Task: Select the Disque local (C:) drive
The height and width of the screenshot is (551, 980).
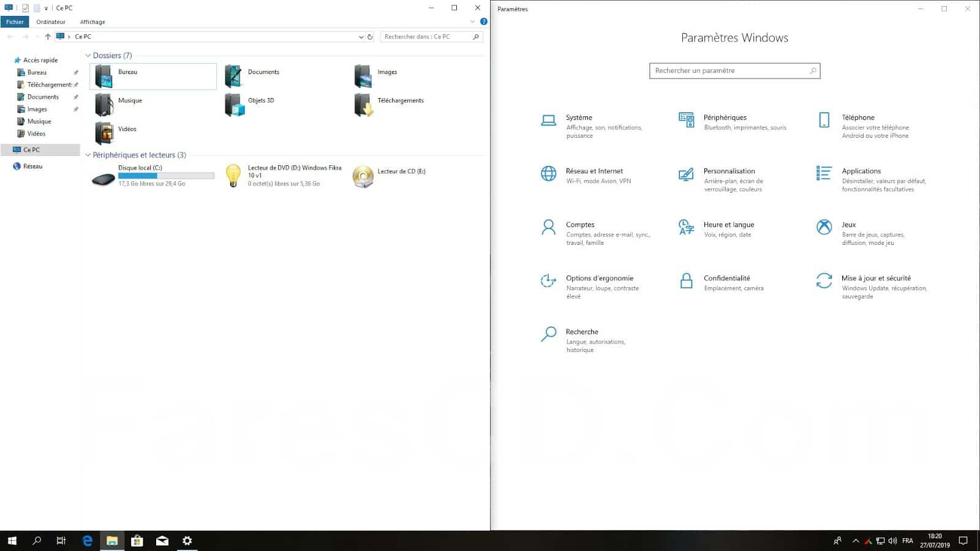Action: click(153, 176)
